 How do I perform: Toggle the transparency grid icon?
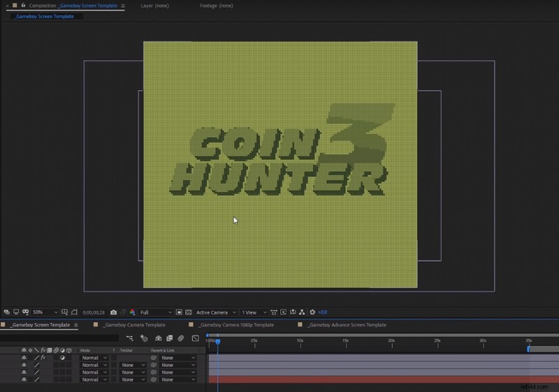tap(189, 312)
